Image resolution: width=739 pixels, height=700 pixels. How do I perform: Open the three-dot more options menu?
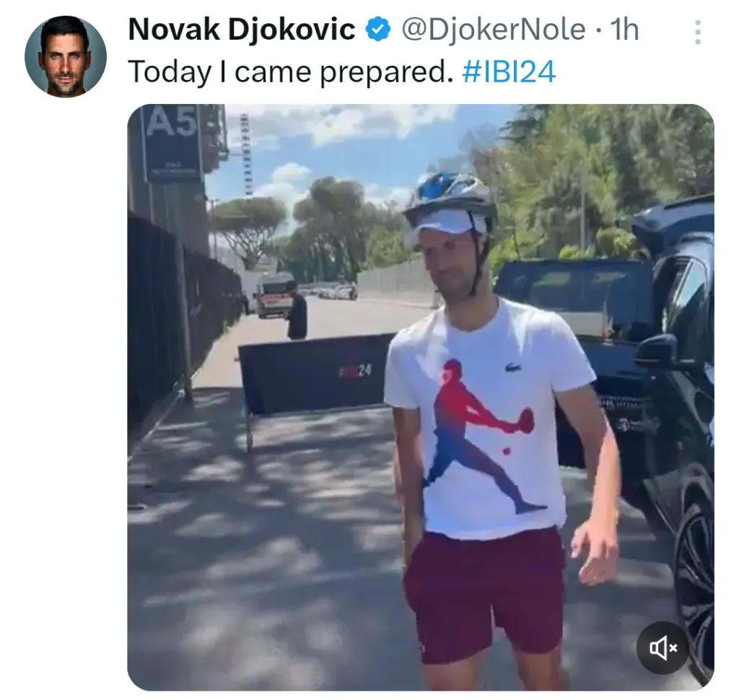(x=698, y=32)
